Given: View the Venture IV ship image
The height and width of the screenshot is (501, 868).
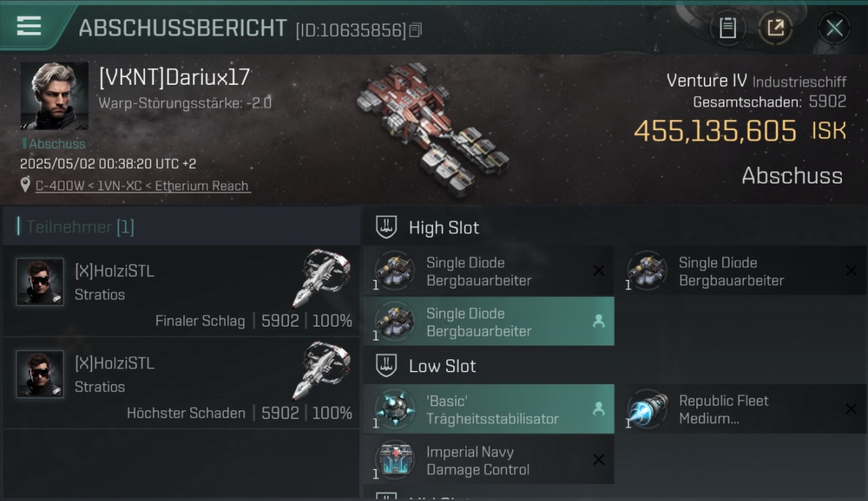Looking at the screenshot, I should 433,129.
